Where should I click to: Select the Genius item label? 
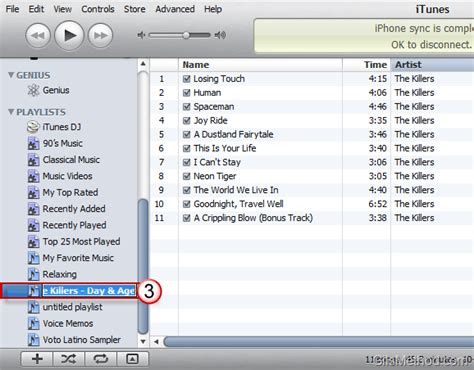[56, 90]
